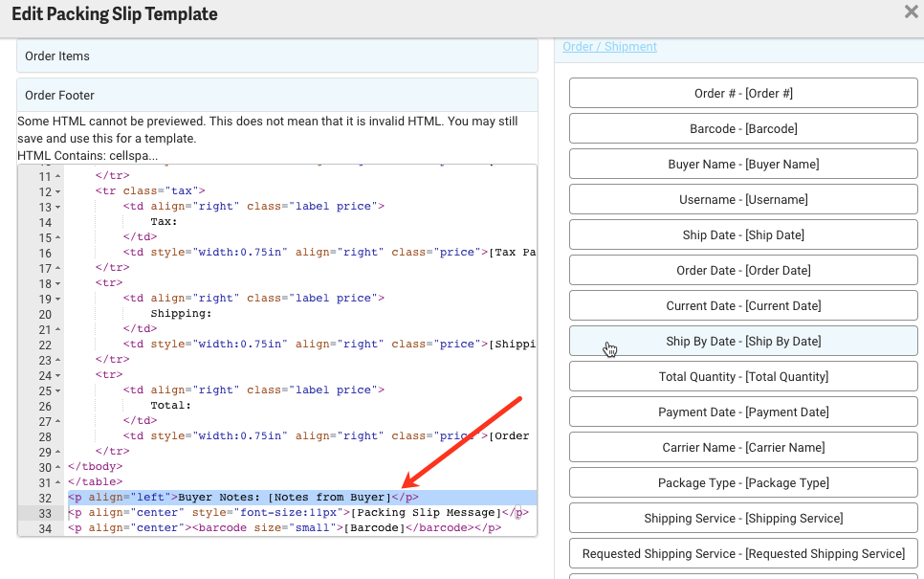
Task: Insert the Order Date field
Action: click(743, 271)
